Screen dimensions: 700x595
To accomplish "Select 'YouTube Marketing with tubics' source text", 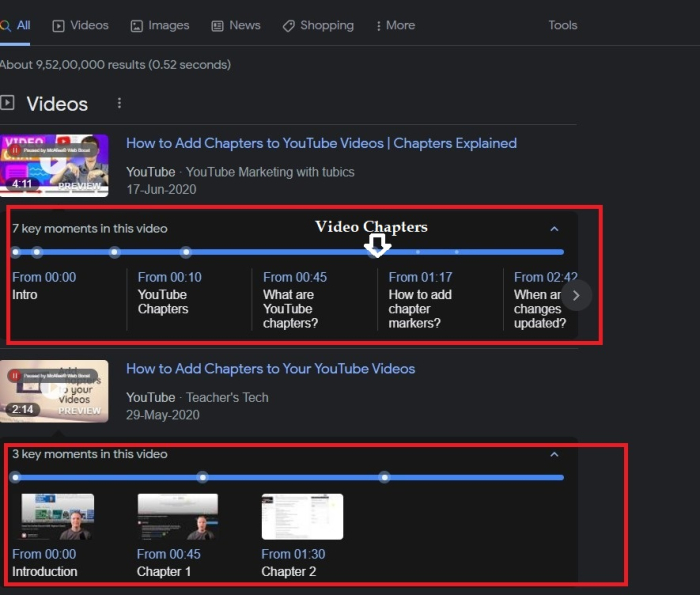I will [270, 172].
